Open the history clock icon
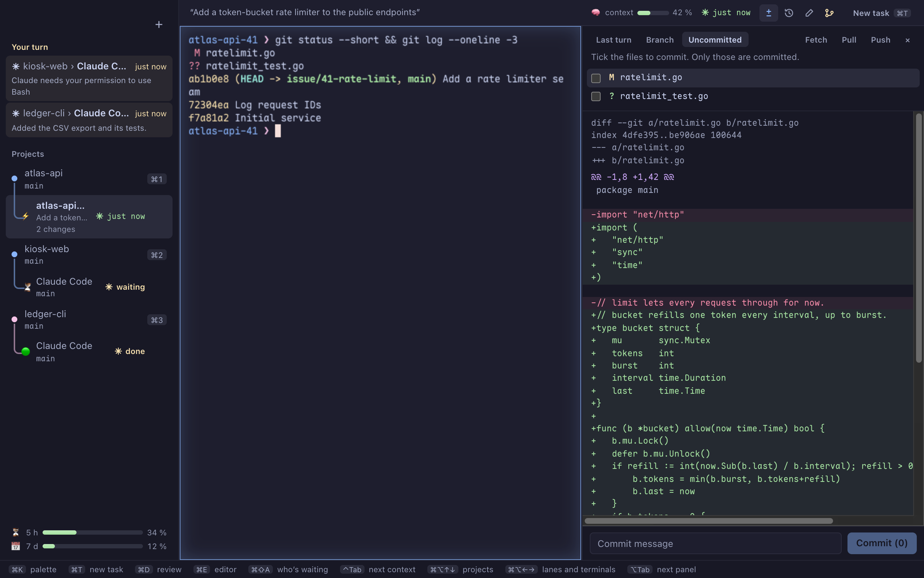 click(x=789, y=13)
